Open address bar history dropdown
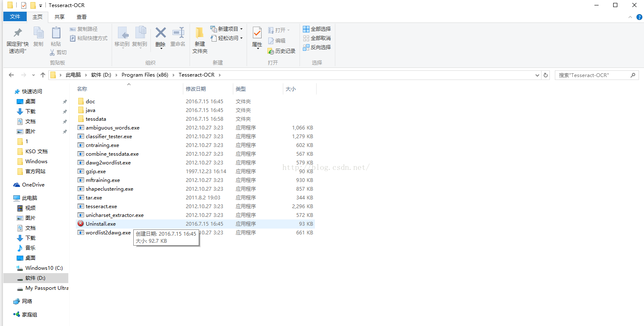 537,75
